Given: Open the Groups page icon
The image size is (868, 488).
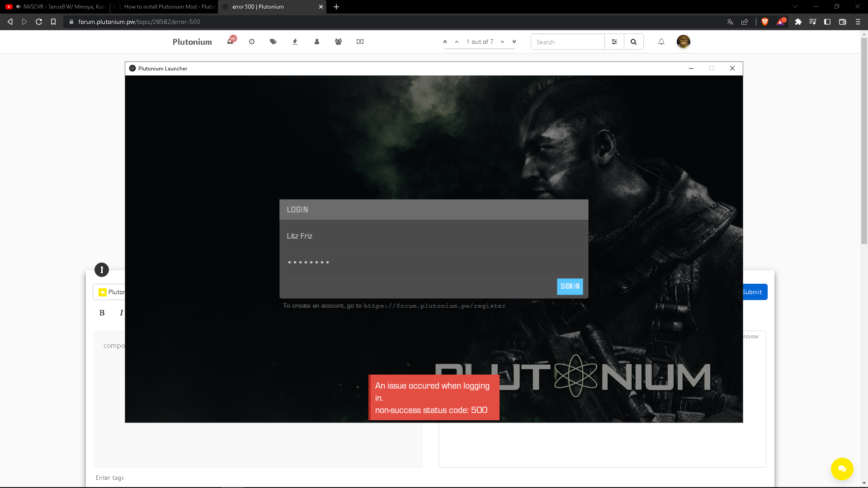Looking at the screenshot, I should click(338, 42).
